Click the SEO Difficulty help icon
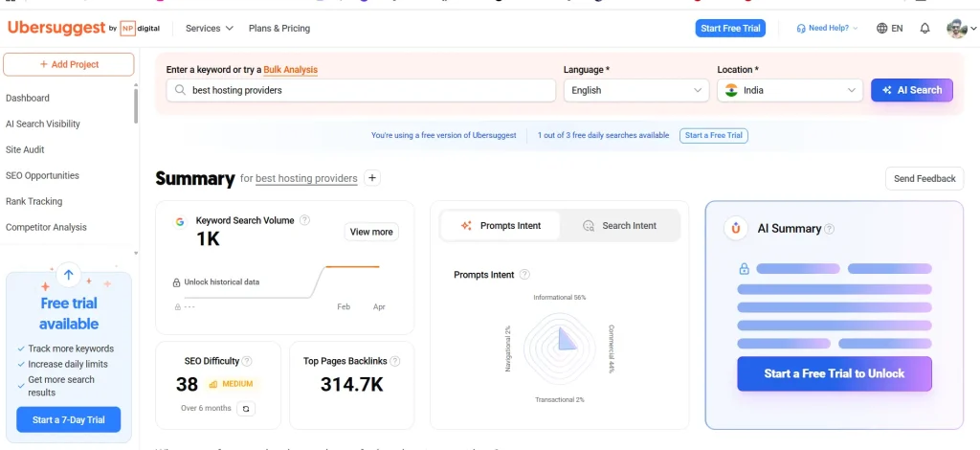This screenshot has width=980, height=450. (x=247, y=361)
